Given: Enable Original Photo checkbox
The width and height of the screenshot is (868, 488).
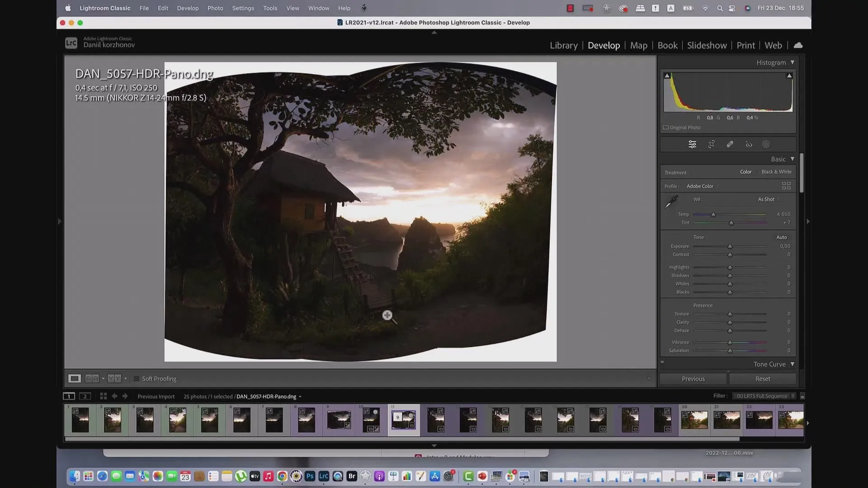Looking at the screenshot, I should [665, 127].
